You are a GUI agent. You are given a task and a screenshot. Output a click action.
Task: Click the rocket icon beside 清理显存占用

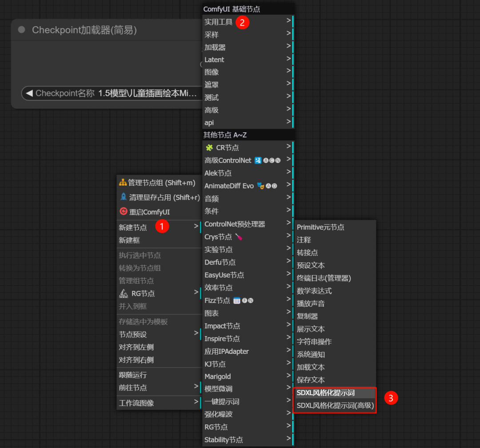click(x=124, y=197)
